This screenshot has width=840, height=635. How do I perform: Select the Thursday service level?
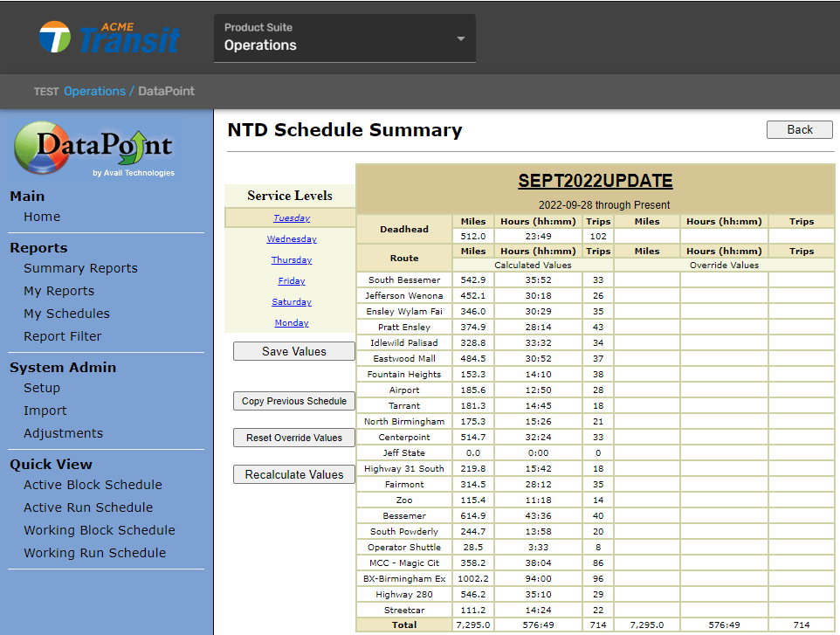(292, 260)
